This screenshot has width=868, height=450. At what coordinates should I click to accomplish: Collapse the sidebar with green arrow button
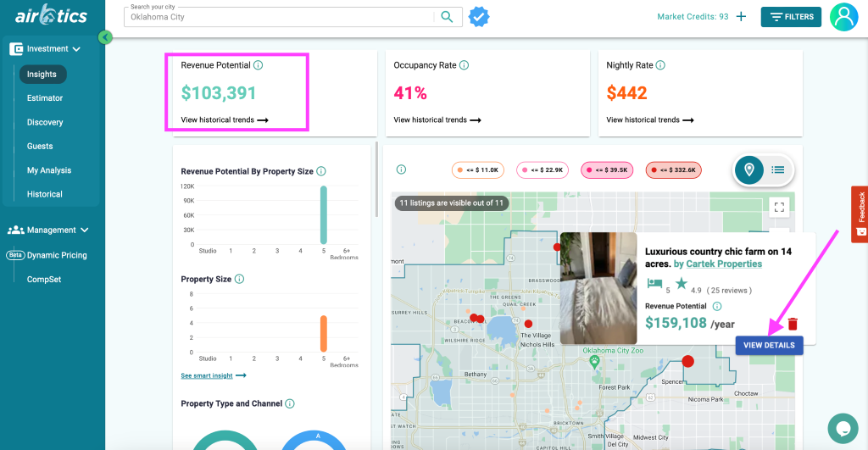pyautogui.click(x=105, y=37)
